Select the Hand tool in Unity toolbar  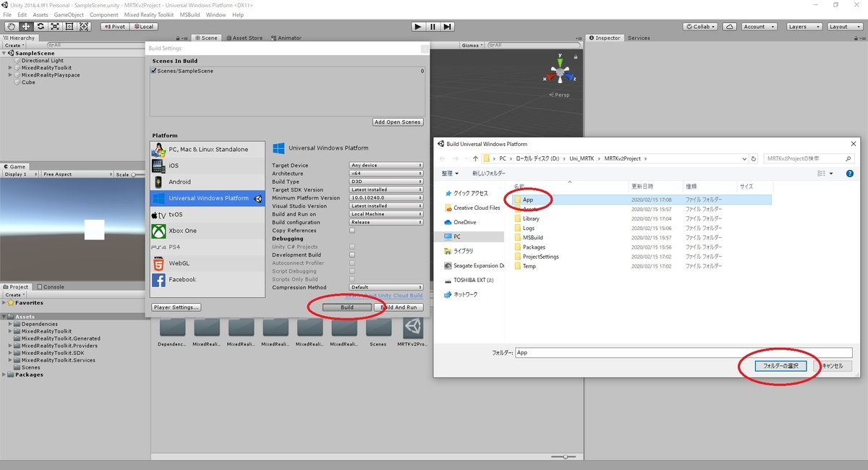pos(11,27)
